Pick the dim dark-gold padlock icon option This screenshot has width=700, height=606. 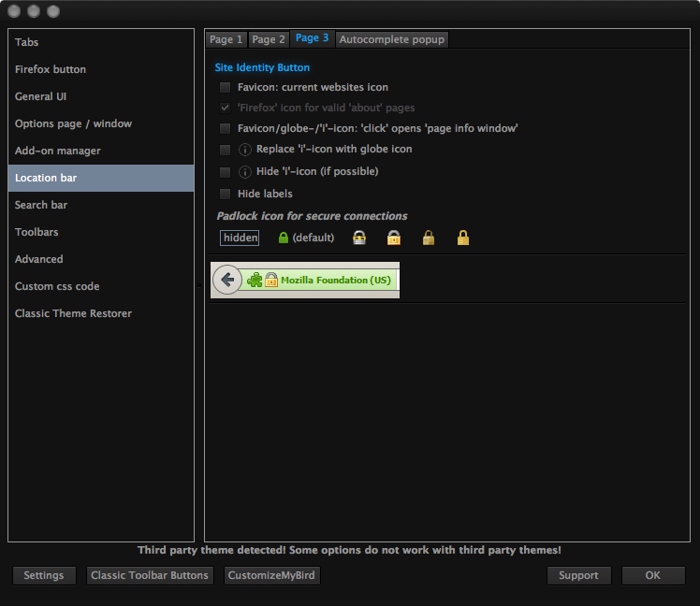[x=429, y=238]
